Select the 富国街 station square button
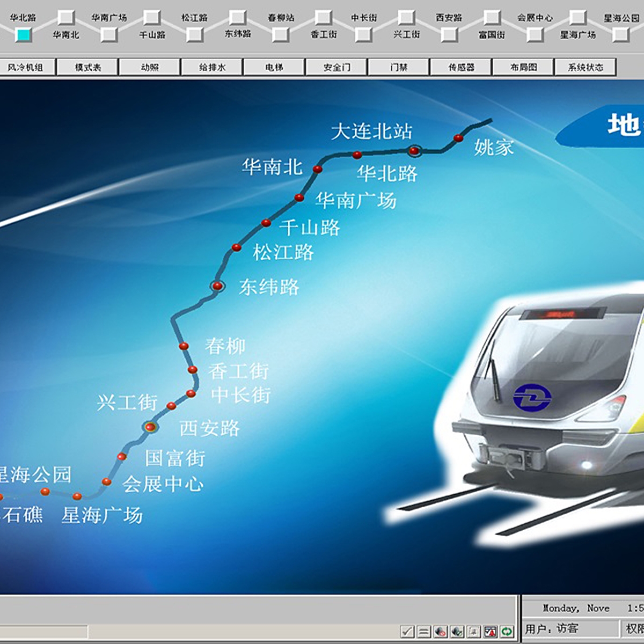The height and width of the screenshot is (644, 644). tap(492, 18)
